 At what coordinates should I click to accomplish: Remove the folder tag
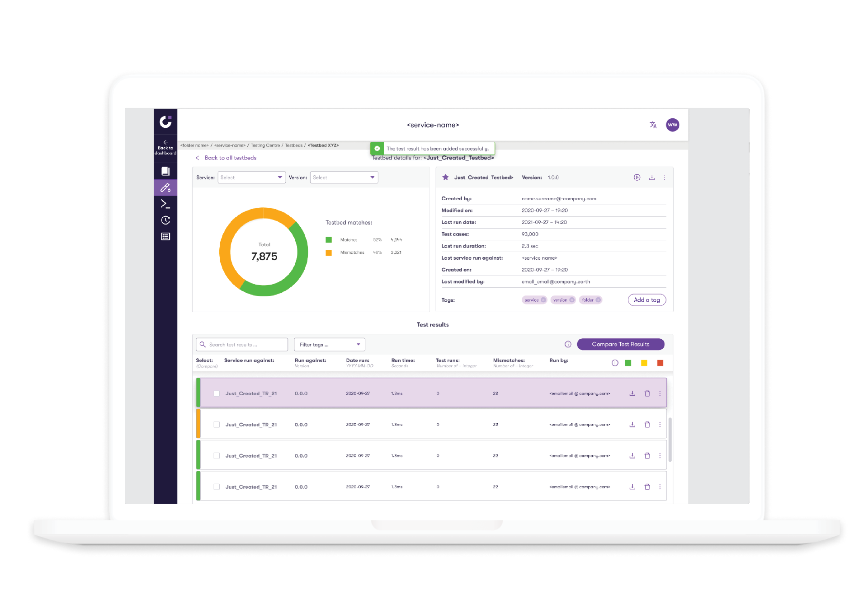598,300
